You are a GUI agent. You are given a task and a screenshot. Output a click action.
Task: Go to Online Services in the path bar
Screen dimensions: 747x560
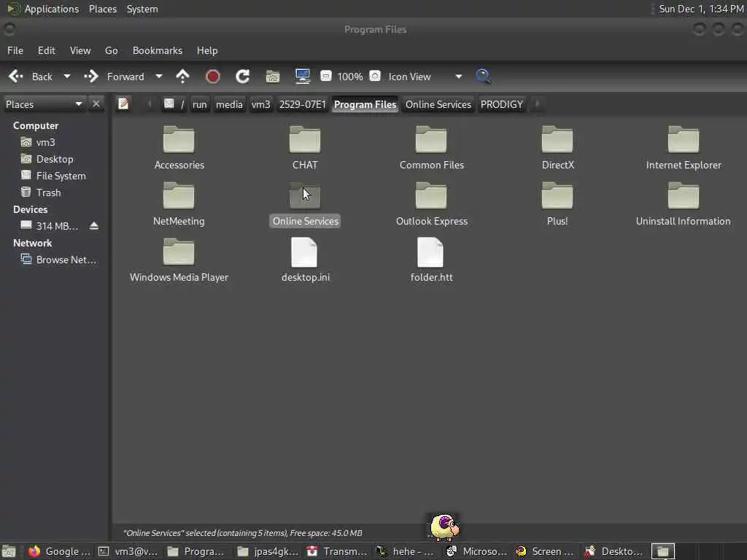(x=438, y=104)
